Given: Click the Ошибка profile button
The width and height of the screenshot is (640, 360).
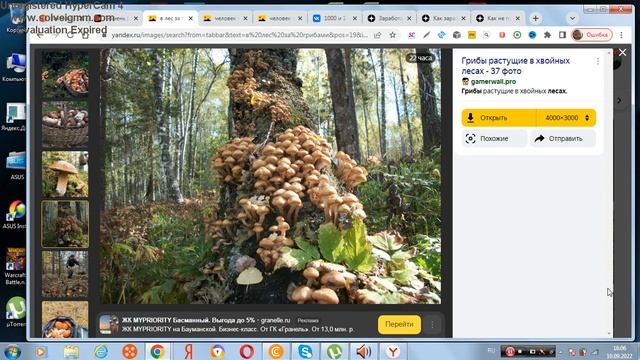Looking at the screenshot, I should click(592, 35).
